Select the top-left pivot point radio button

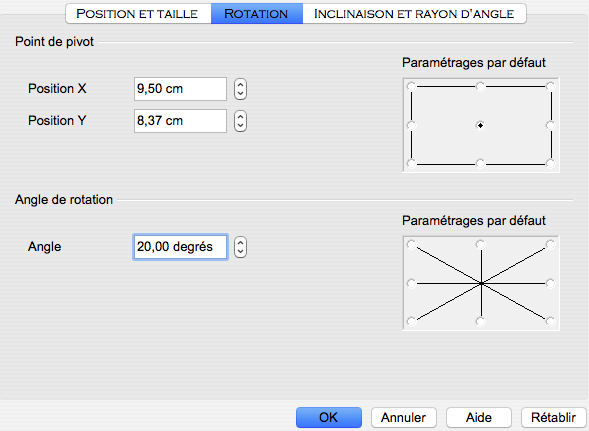point(412,87)
